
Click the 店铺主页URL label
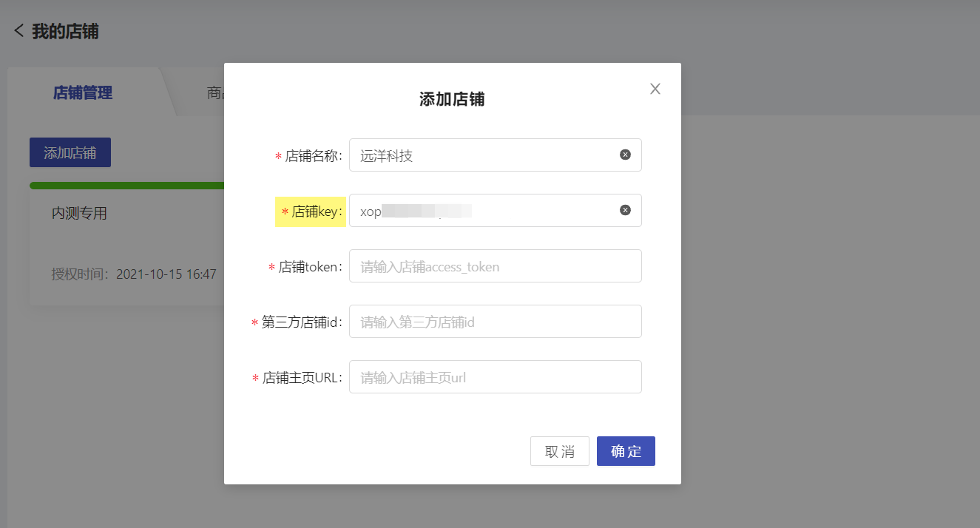pos(297,378)
